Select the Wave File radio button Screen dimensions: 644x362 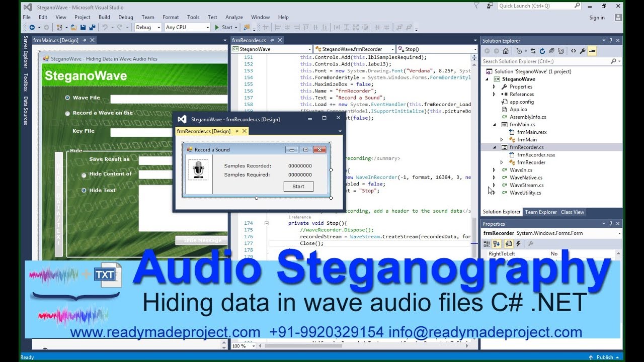pyautogui.click(x=67, y=98)
